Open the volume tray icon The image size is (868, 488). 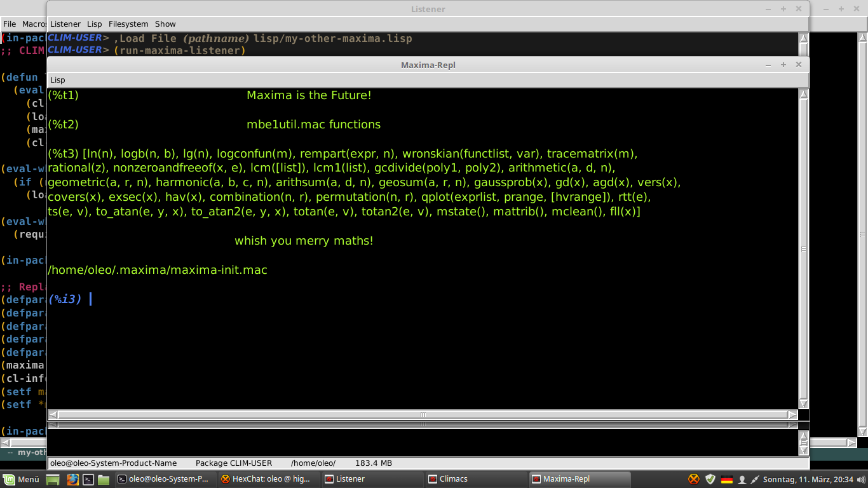click(862, 479)
